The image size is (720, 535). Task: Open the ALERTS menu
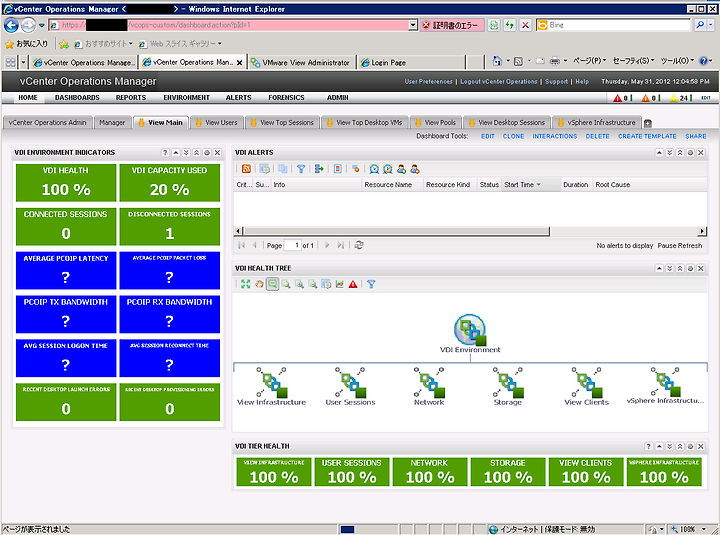pos(238,97)
